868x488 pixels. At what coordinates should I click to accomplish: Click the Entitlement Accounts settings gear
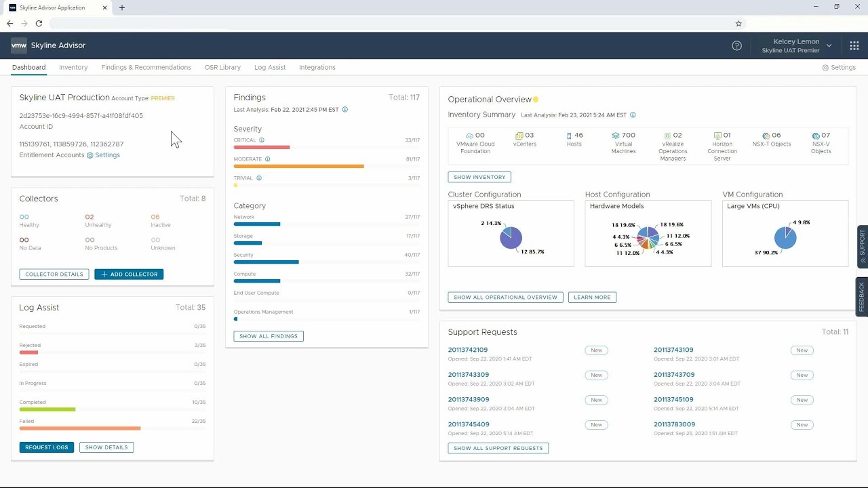click(91, 155)
